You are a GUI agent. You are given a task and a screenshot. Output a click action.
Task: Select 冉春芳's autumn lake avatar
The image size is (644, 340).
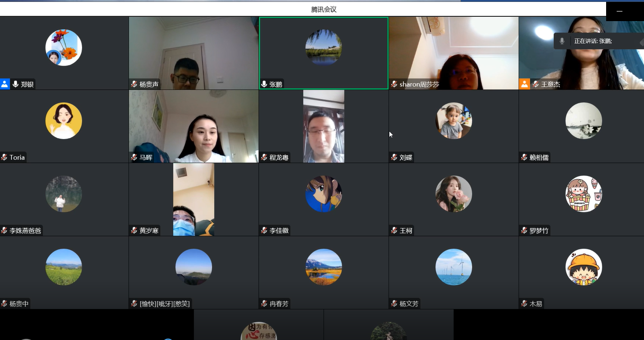click(x=324, y=267)
